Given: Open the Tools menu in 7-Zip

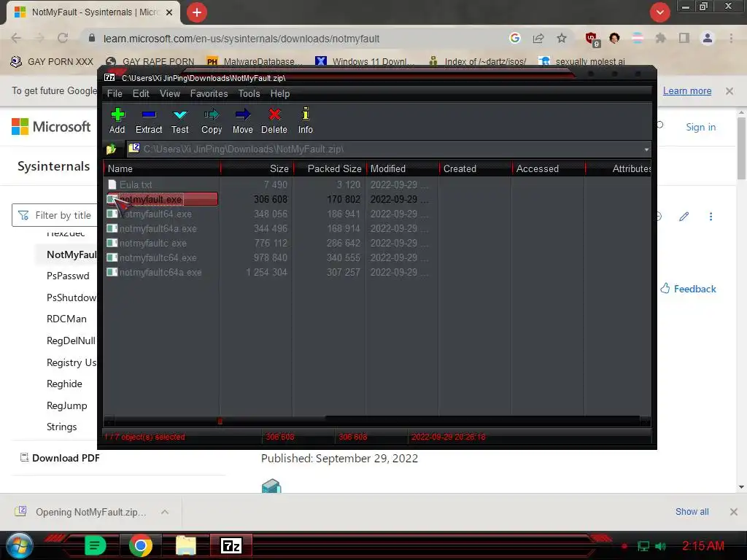Looking at the screenshot, I should coord(249,94).
